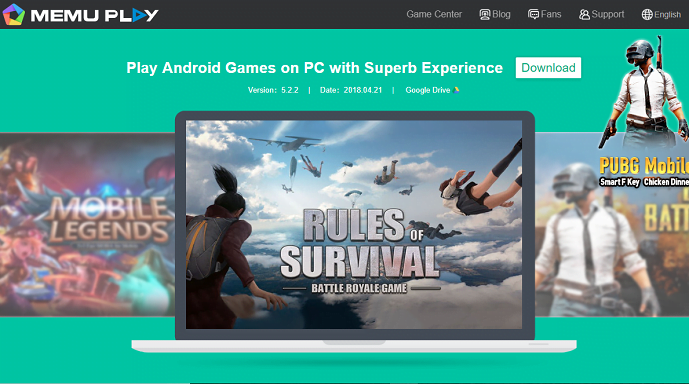689x384 pixels.
Task: Open the Fans menu item
Action: coord(551,14)
